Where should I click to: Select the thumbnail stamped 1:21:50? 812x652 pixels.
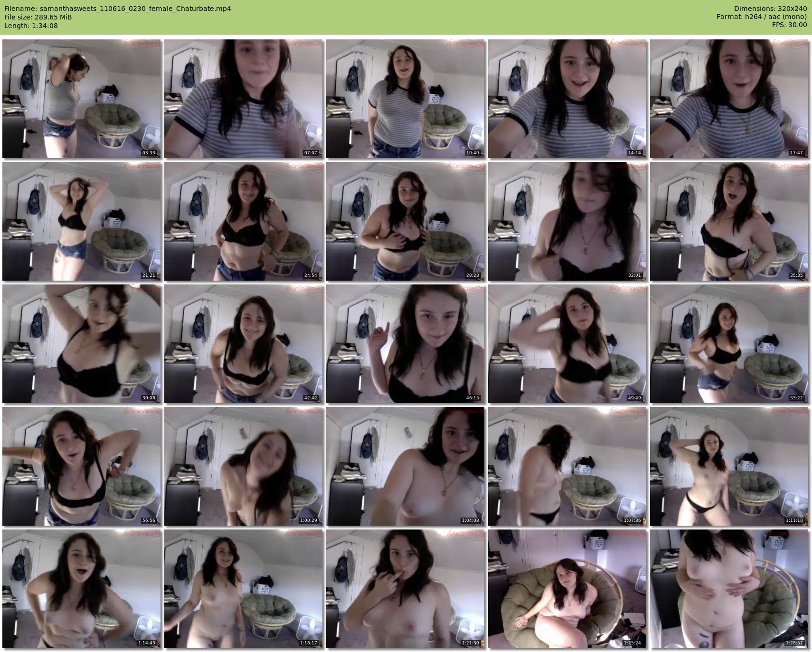(406, 589)
